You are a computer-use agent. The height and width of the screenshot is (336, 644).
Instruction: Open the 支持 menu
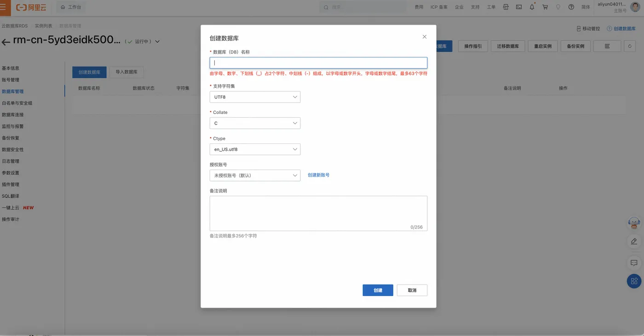pyautogui.click(x=475, y=7)
